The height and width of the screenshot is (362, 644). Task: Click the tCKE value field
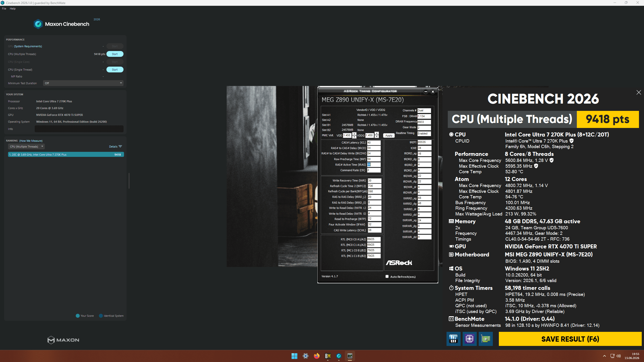pyautogui.click(x=425, y=148)
